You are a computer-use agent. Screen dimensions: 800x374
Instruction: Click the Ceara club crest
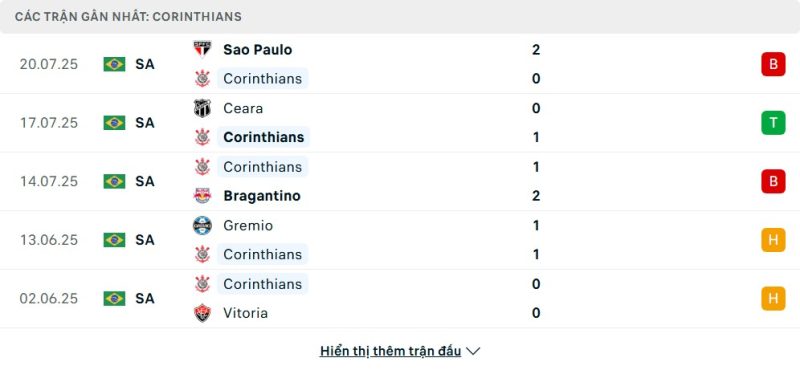tap(203, 108)
